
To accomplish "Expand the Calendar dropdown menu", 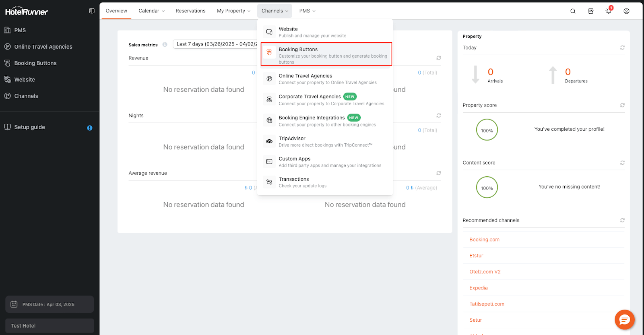I will click(x=151, y=11).
